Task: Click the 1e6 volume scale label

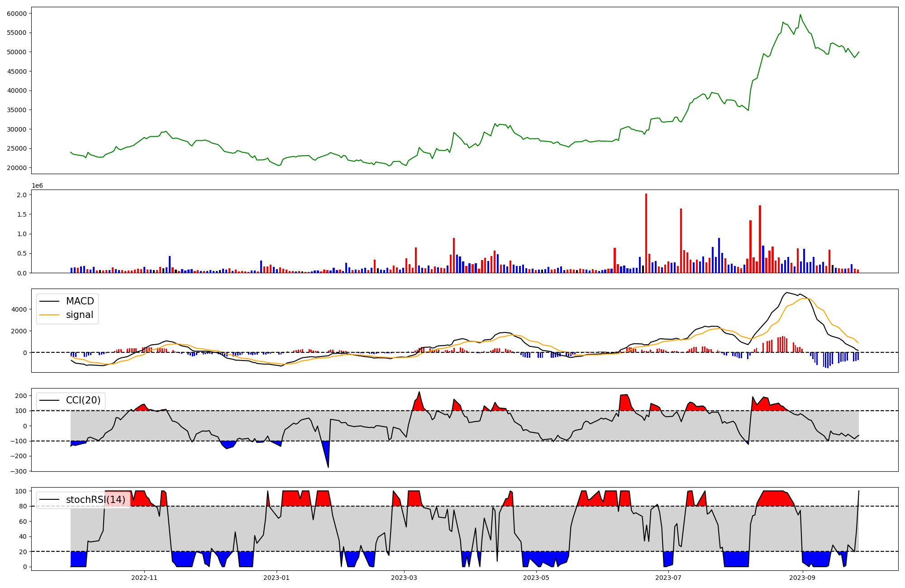Action: click(x=37, y=186)
